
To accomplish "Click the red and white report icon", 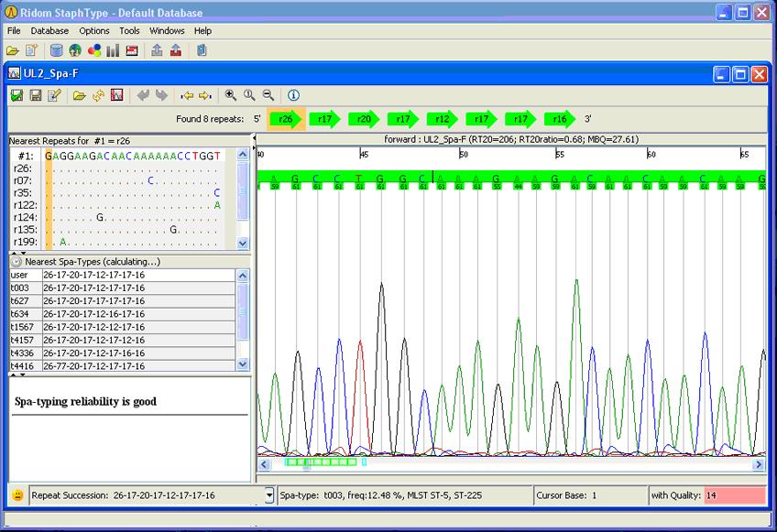I will pyautogui.click(x=132, y=50).
